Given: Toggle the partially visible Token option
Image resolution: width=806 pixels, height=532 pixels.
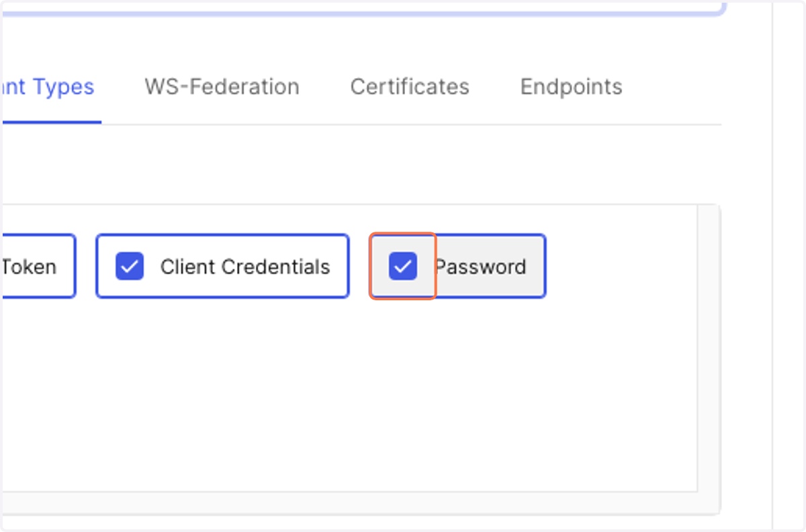Looking at the screenshot, I should pos(38,266).
